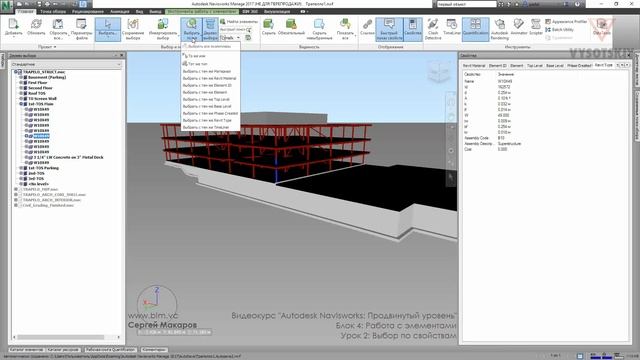
Task: Open Batch Utility
Action: click(560, 30)
